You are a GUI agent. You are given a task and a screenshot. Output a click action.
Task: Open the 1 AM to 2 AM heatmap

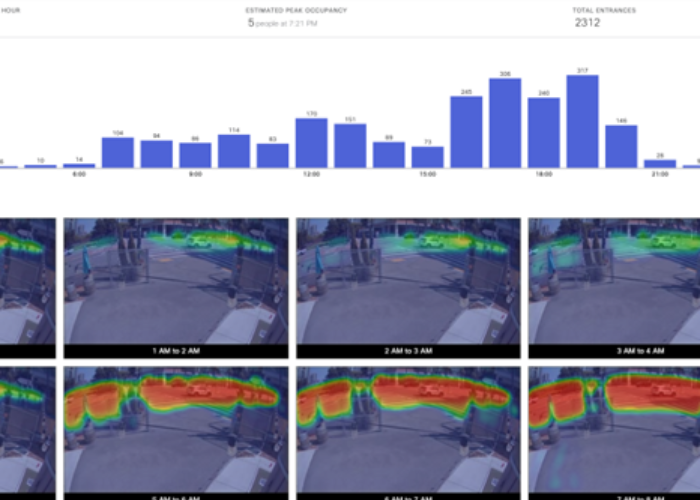point(176,283)
